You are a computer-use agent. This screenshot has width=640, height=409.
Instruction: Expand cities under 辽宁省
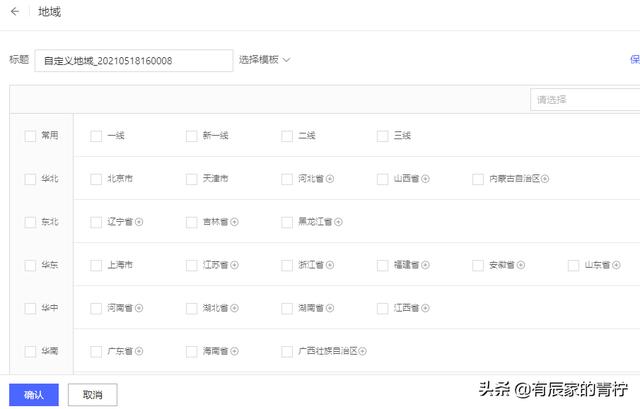coord(139,222)
